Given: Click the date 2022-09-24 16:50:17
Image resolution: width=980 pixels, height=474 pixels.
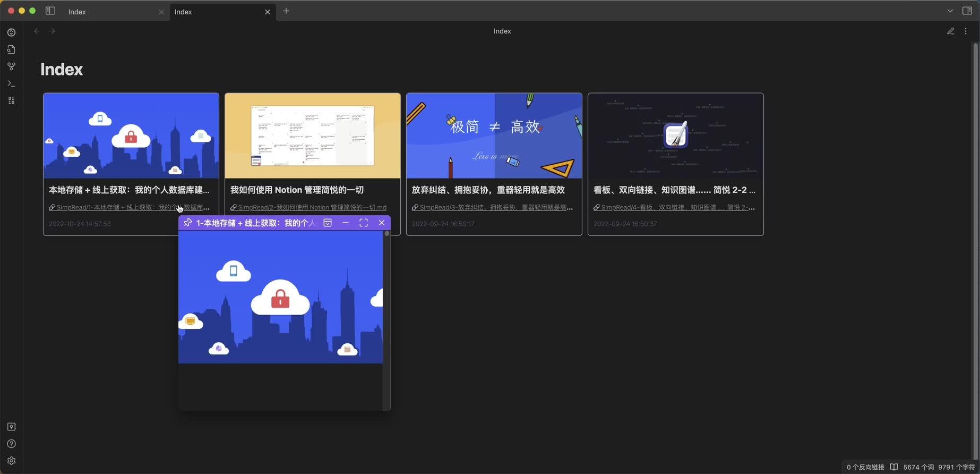Looking at the screenshot, I should pyautogui.click(x=443, y=224).
